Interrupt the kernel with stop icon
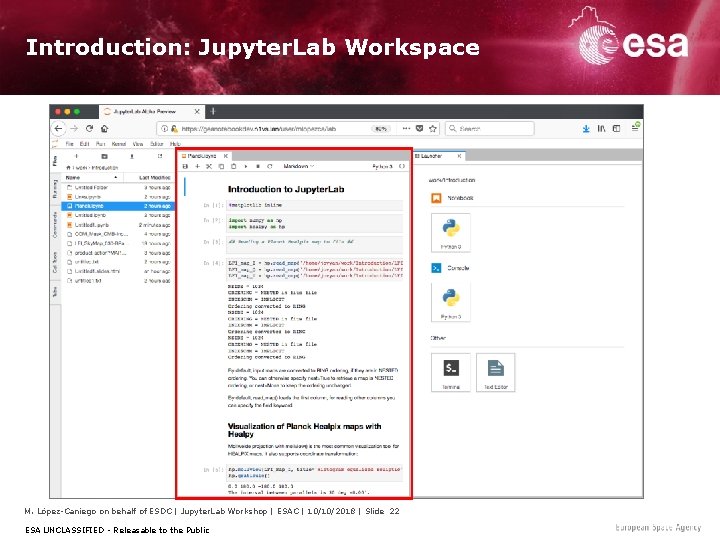 click(x=258, y=166)
